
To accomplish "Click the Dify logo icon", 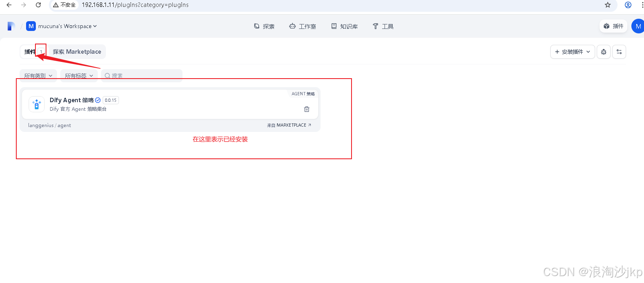I will (11, 26).
